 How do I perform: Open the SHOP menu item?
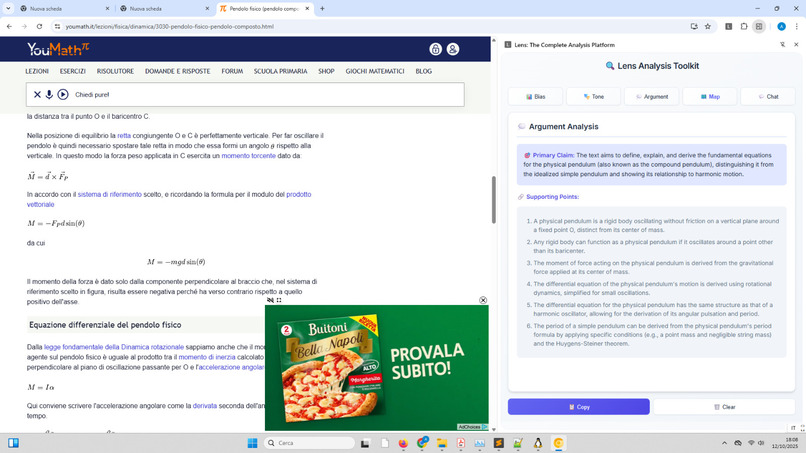326,71
